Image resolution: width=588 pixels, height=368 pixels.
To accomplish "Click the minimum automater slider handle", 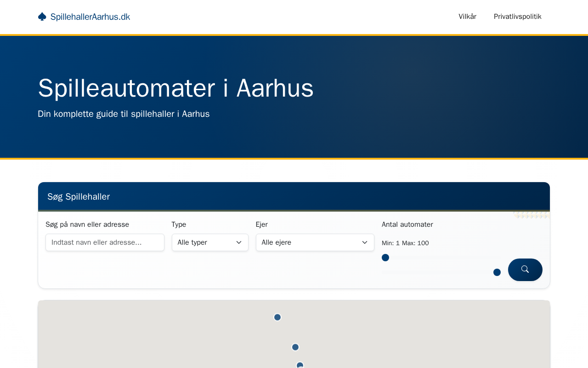I will click(385, 258).
